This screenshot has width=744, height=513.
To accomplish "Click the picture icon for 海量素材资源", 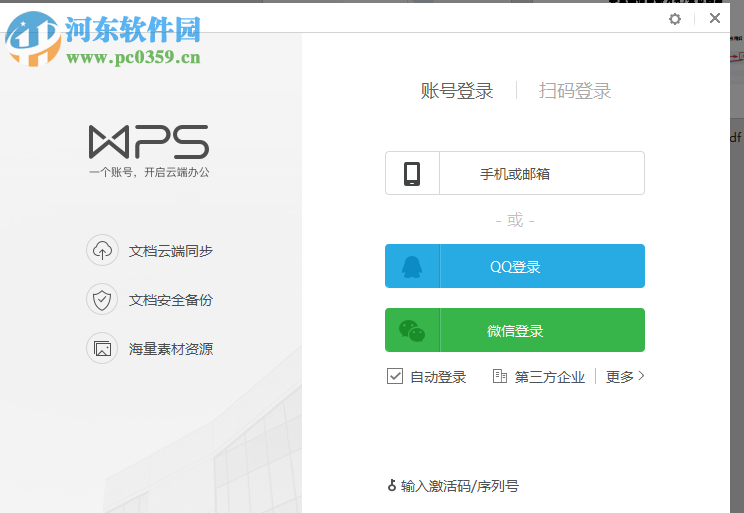I will [102, 348].
